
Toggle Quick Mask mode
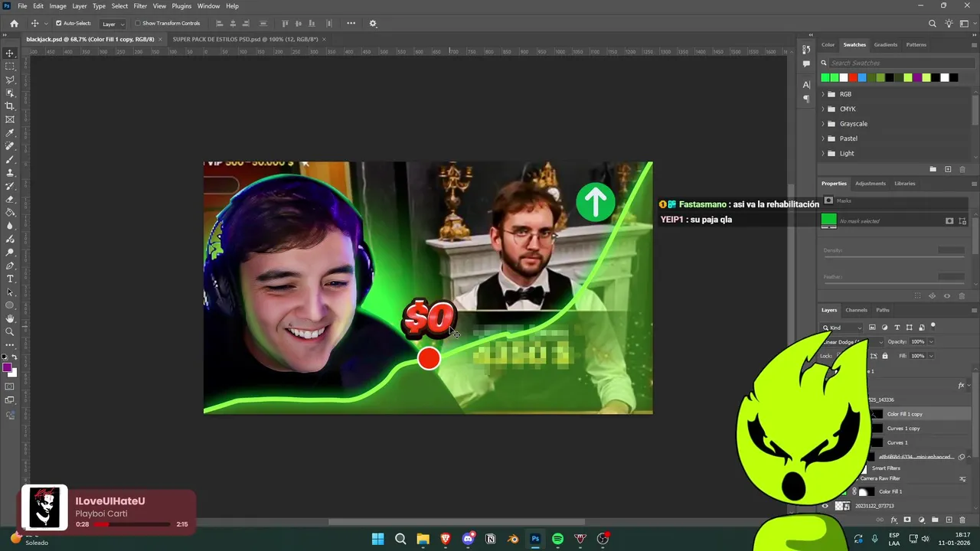[10, 386]
